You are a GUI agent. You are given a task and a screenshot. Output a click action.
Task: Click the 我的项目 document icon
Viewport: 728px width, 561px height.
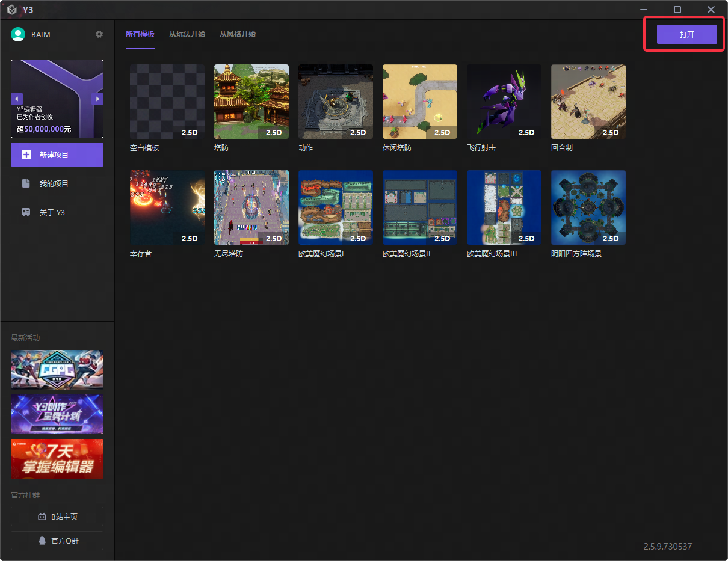(x=26, y=183)
